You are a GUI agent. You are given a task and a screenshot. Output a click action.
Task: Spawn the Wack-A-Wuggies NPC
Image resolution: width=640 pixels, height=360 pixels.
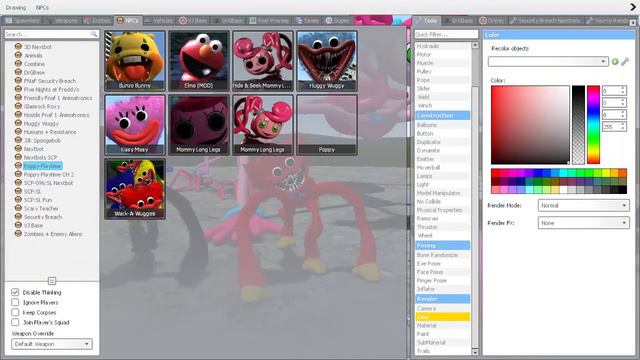135,189
